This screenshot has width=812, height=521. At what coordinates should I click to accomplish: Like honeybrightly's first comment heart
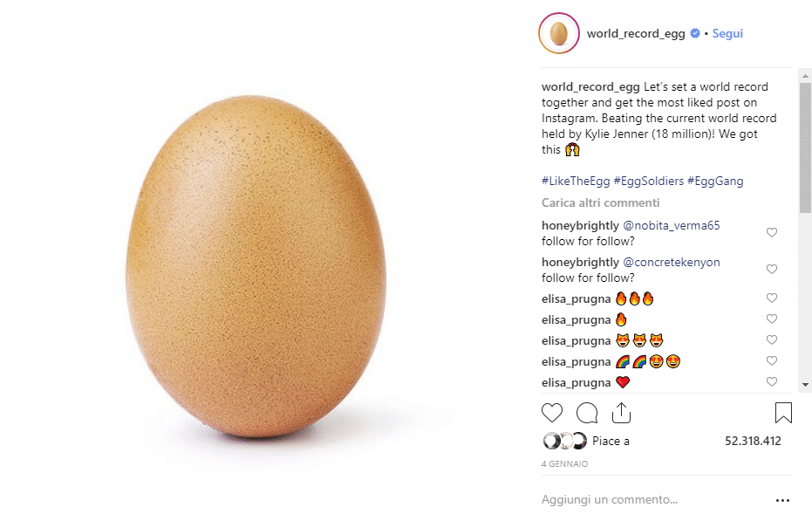click(x=772, y=232)
